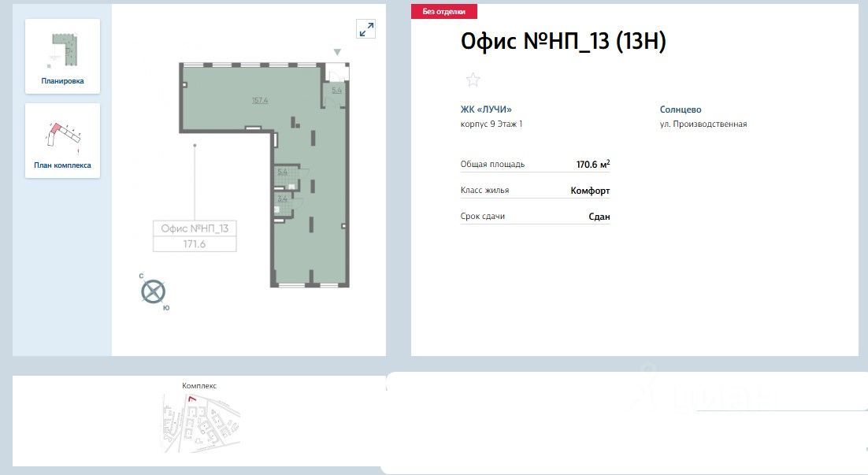868x475 pixels.
Task: Open the План комплекса thumbnail tab
Action: point(62,141)
